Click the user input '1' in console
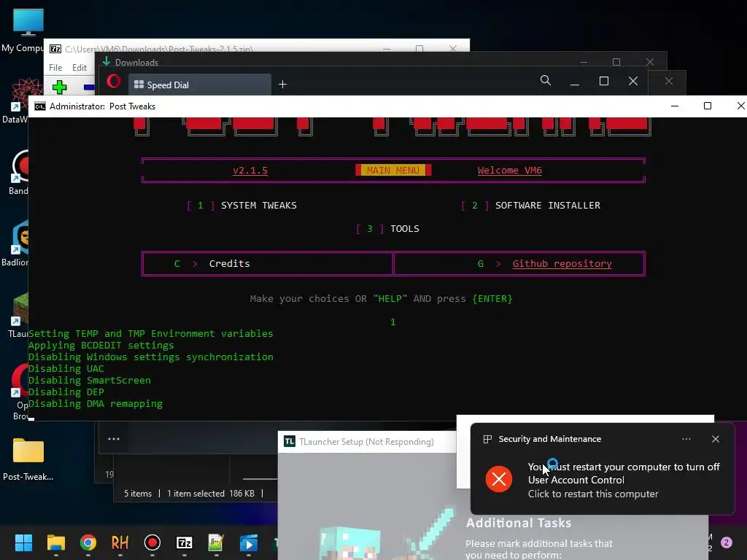747x560 pixels. pos(393,322)
